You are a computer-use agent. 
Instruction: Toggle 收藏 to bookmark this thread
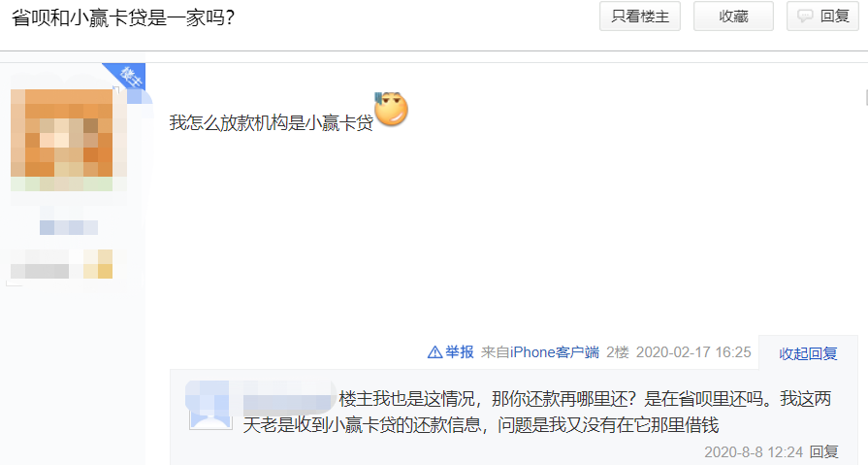point(733,17)
